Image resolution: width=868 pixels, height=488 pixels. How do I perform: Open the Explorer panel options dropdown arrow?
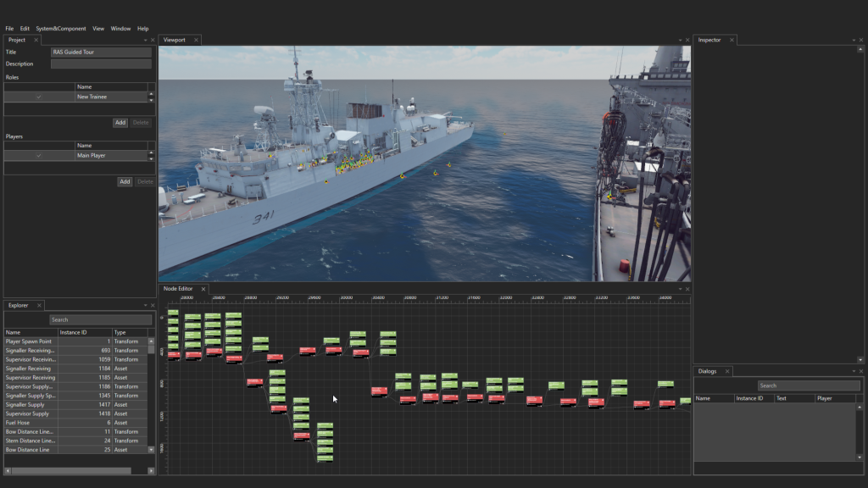(145, 305)
